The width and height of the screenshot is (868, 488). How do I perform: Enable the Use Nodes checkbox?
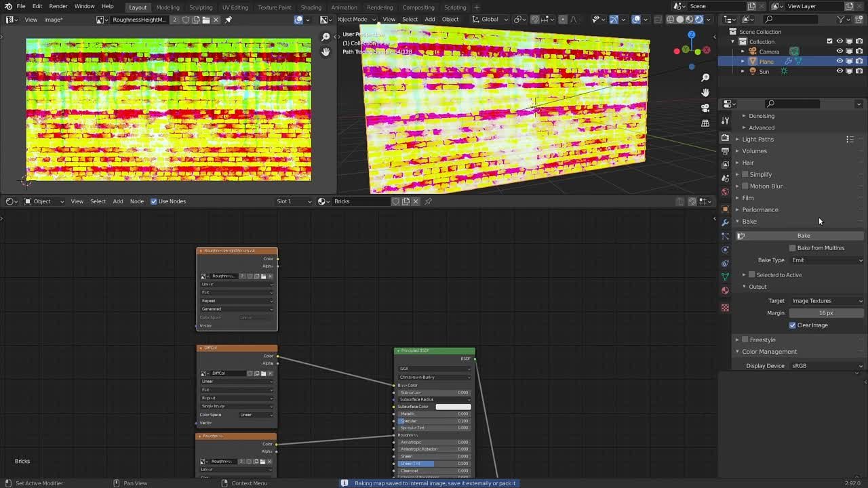pyautogui.click(x=154, y=201)
